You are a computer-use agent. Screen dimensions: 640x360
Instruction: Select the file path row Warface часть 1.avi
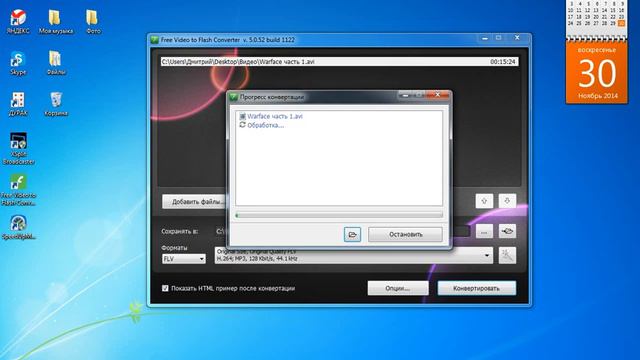click(340, 62)
